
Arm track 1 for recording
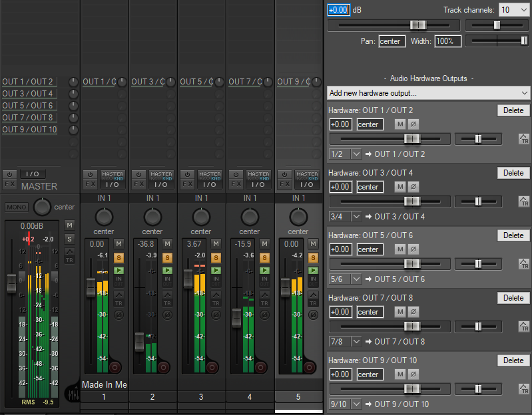pos(115,367)
